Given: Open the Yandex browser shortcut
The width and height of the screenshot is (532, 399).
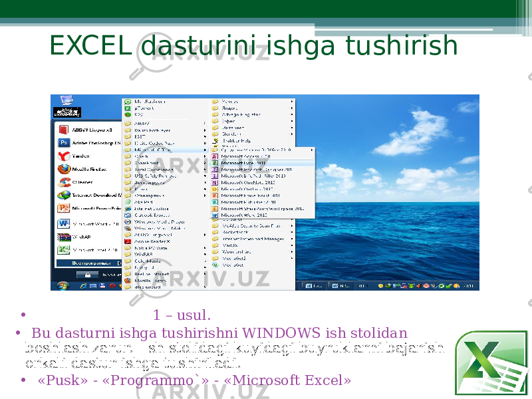Looking at the screenshot, I should coord(74,156).
